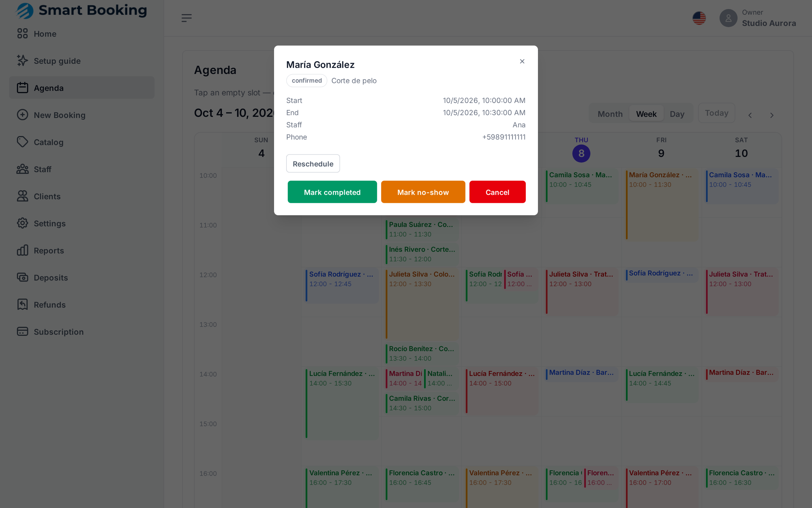Open Camila Sosa Saturday 10:00 appointment
Image resolution: width=812 pixels, height=508 pixels.
(742, 186)
